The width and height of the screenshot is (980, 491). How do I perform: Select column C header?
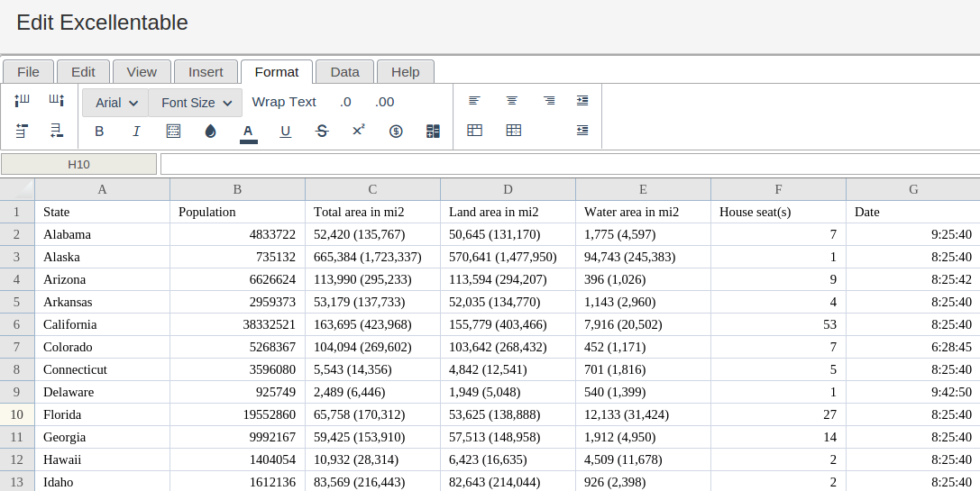[372, 189]
